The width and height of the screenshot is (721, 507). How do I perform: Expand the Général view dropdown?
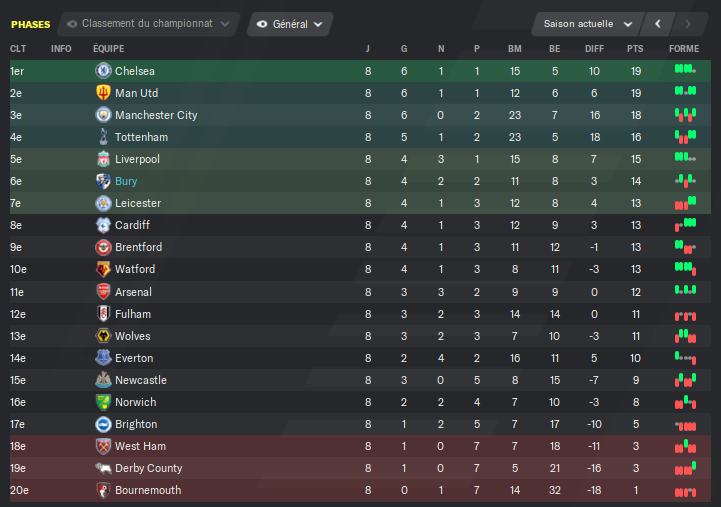[290, 24]
